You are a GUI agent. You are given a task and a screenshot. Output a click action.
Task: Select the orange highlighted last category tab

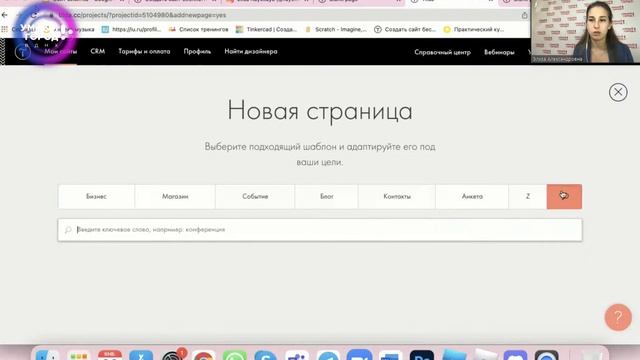point(564,196)
